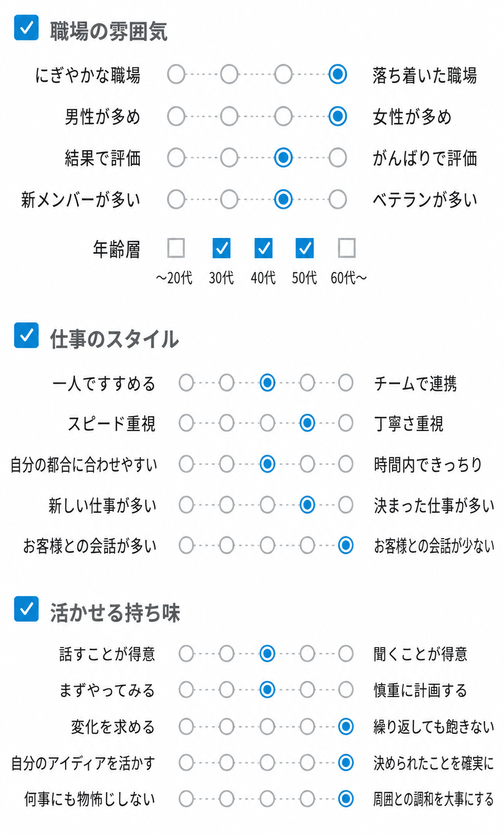Pick the radio closest to ベテランが多い

pyautogui.click(x=337, y=199)
